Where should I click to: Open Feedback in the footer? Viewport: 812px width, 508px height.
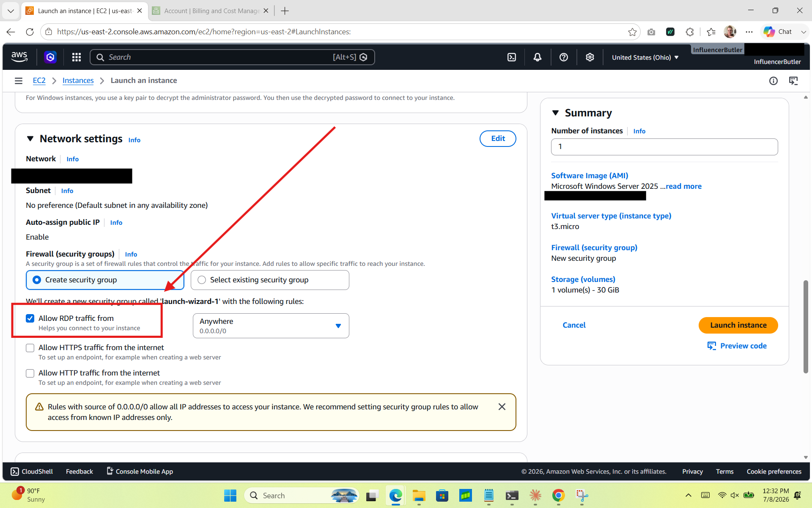pos(79,472)
